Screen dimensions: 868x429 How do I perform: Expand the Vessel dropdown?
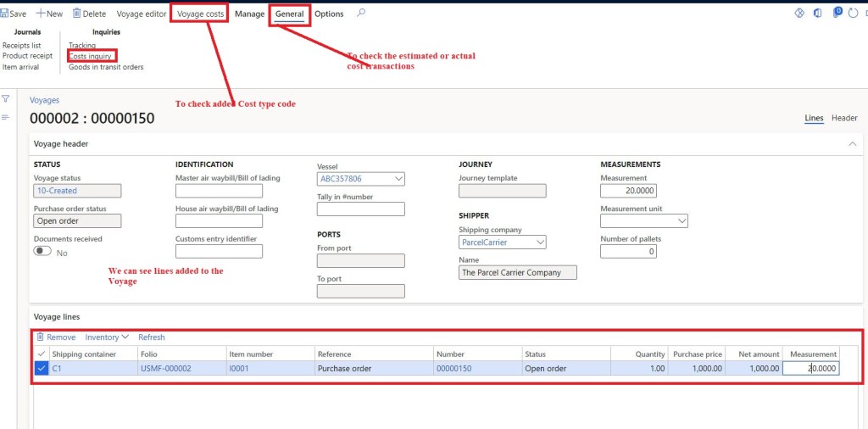(398, 179)
